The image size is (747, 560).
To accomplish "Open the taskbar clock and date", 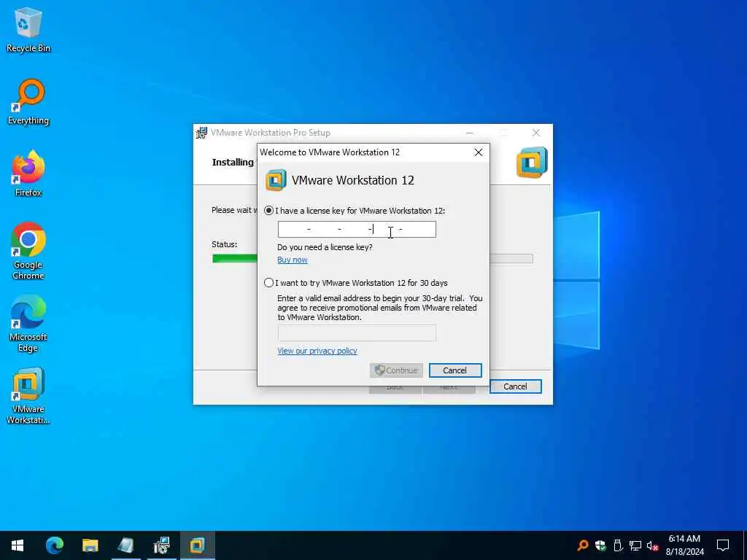I will (x=684, y=545).
